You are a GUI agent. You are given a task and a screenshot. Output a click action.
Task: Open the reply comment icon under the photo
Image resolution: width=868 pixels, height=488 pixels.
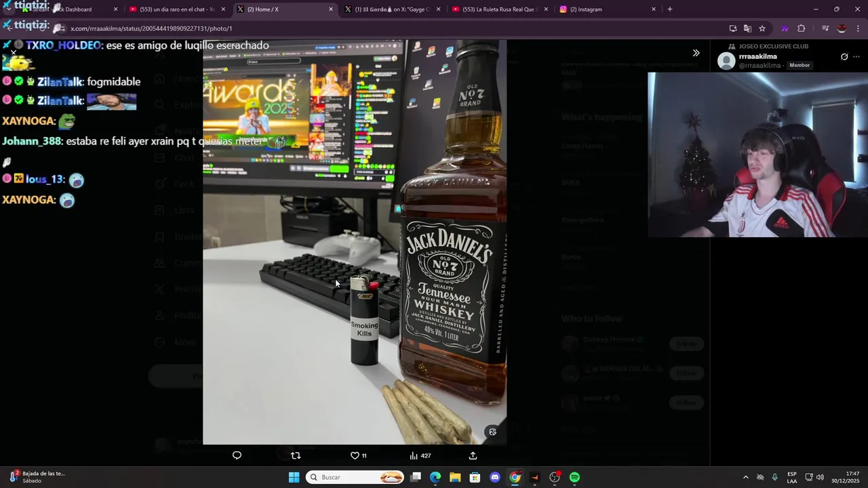[237, 455]
